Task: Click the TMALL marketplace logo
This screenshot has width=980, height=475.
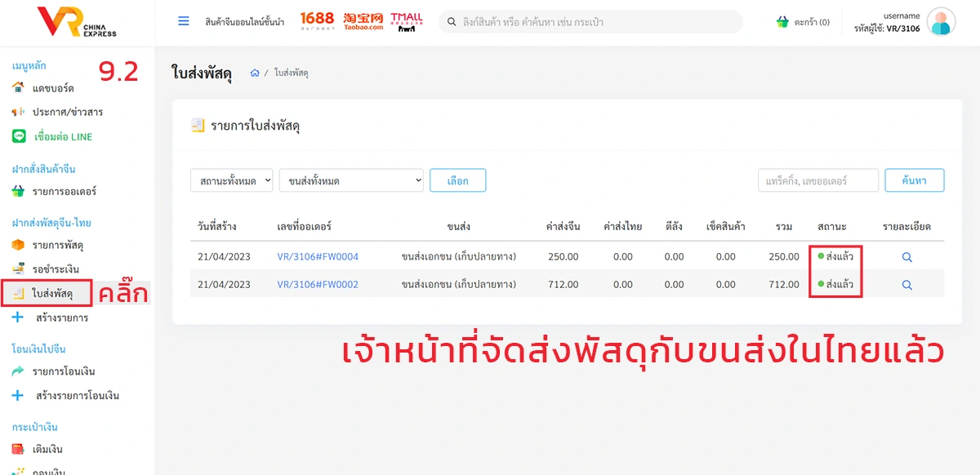Action: (406, 21)
